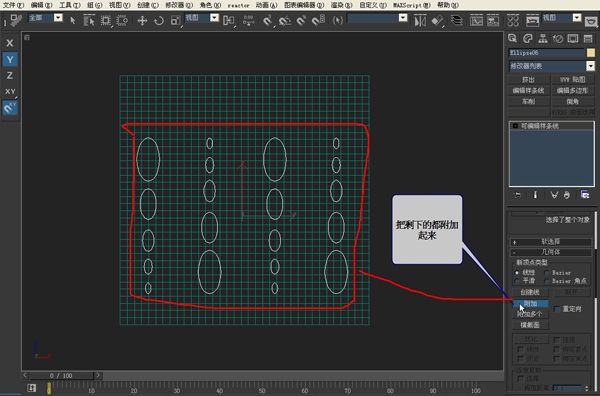Click the Use Pivot Point Center icon

click(x=228, y=20)
